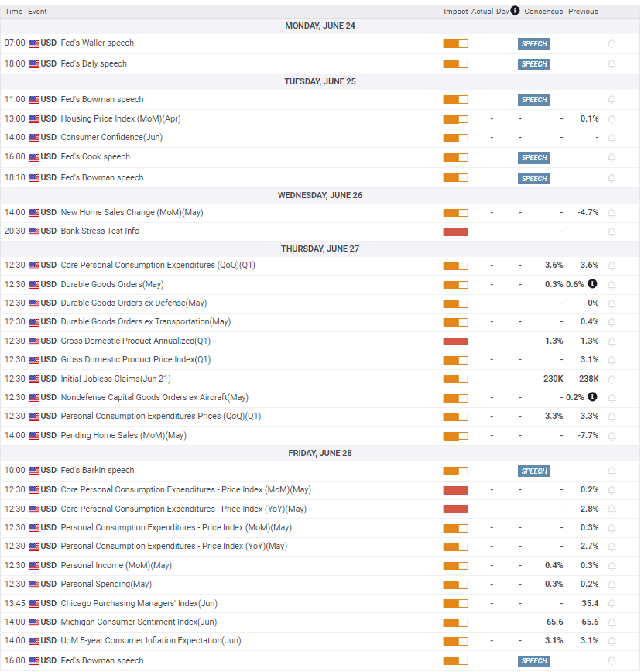Image resolution: width=641 pixels, height=672 pixels.
Task: Click bell icon for Pending Home Sales
Action: coord(612,436)
